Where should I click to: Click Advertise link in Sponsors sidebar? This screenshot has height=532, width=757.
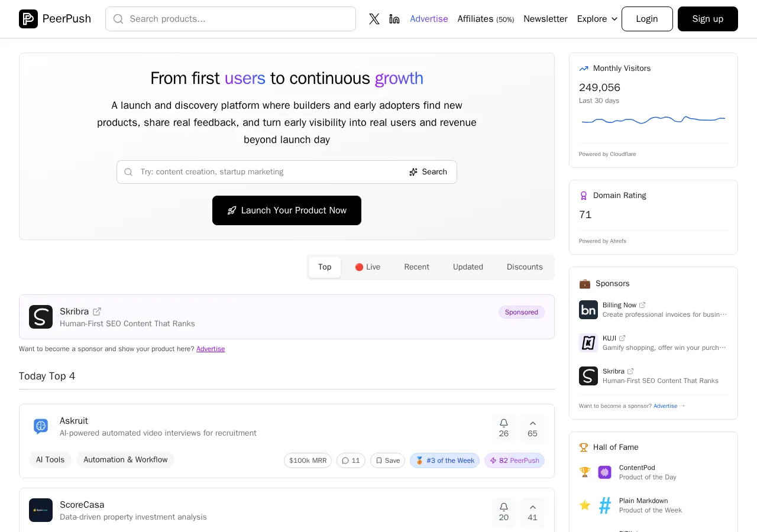coord(665,406)
